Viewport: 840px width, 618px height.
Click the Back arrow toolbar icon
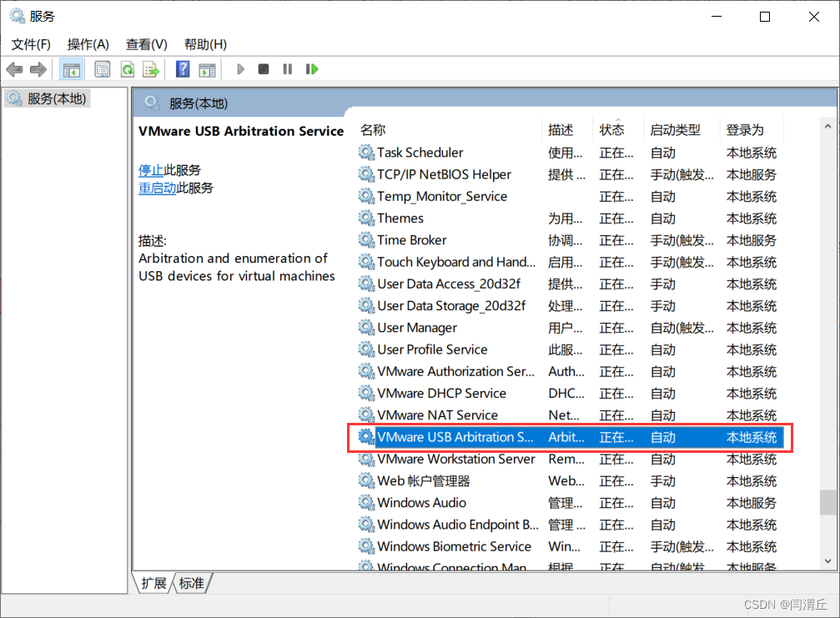[14, 69]
